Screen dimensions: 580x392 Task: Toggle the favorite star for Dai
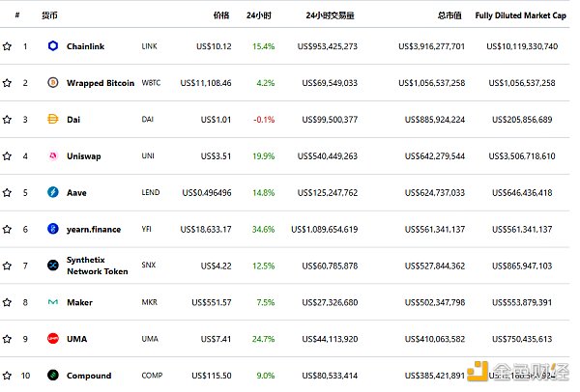[x=8, y=120]
